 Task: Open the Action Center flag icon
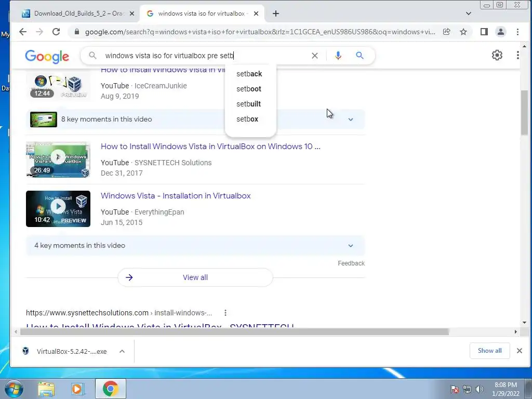pyautogui.click(x=455, y=389)
